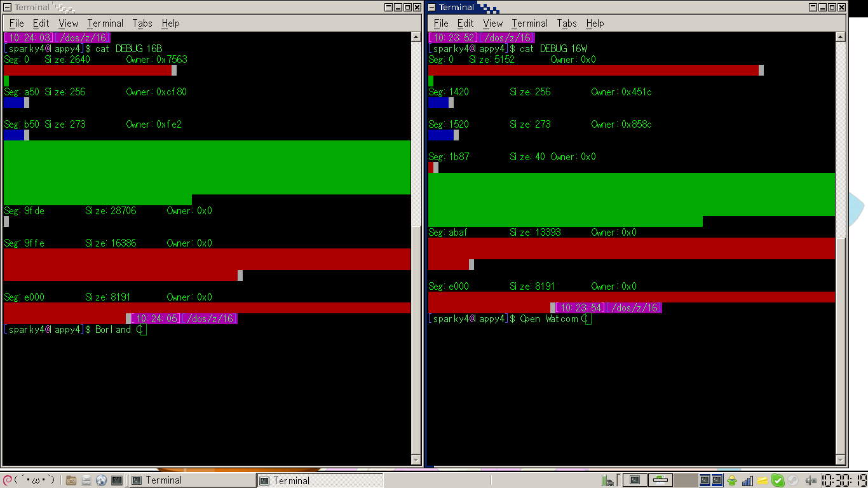Open the network signal bars tray icon
This screenshot has height=488, width=868.
[747, 480]
